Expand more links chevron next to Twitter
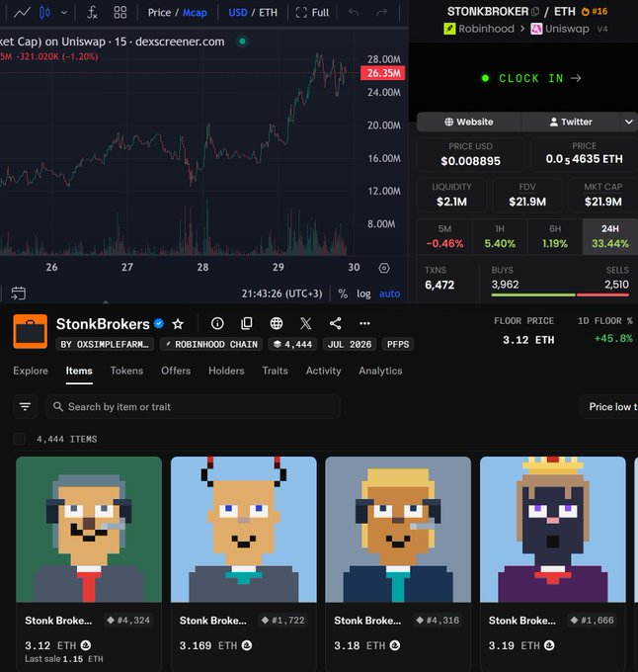638x672 pixels. pyautogui.click(x=628, y=122)
